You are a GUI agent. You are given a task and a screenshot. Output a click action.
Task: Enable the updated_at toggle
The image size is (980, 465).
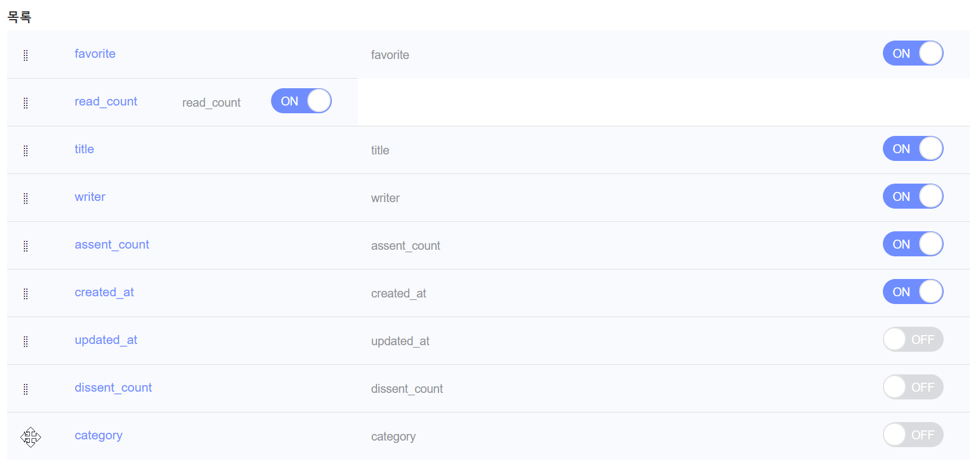[x=913, y=339]
